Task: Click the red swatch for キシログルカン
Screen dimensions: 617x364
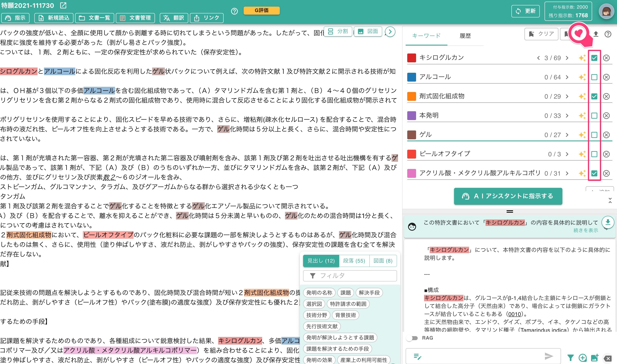Action: pos(411,58)
